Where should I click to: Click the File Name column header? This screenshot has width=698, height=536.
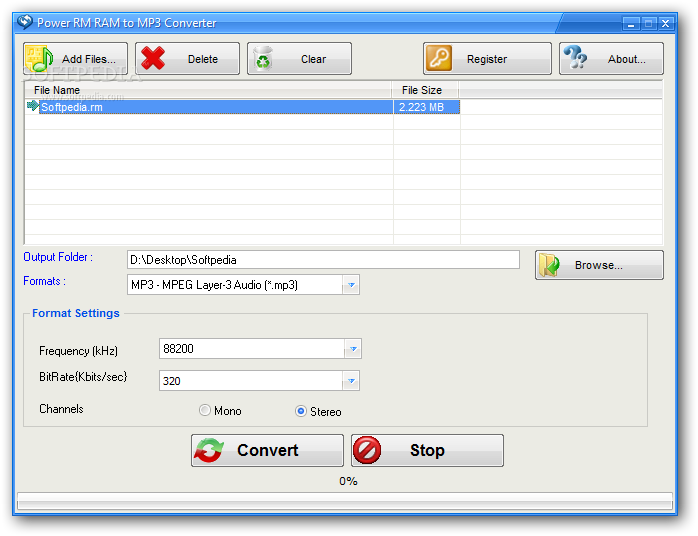[x=208, y=90]
